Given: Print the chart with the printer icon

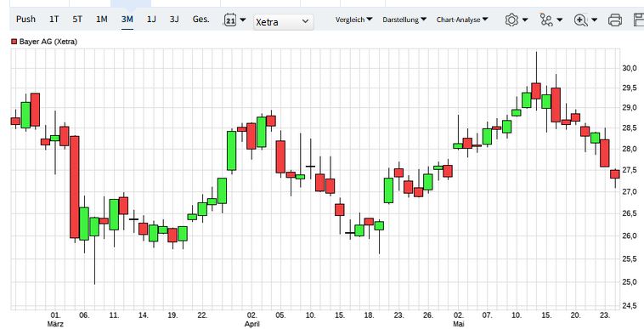Looking at the screenshot, I should [x=614, y=20].
